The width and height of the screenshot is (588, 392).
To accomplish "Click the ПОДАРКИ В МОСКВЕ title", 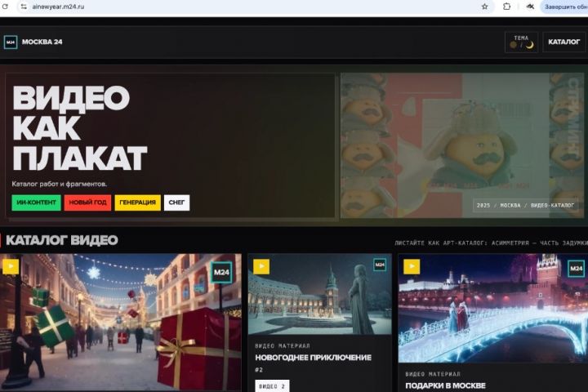I will point(446,385).
